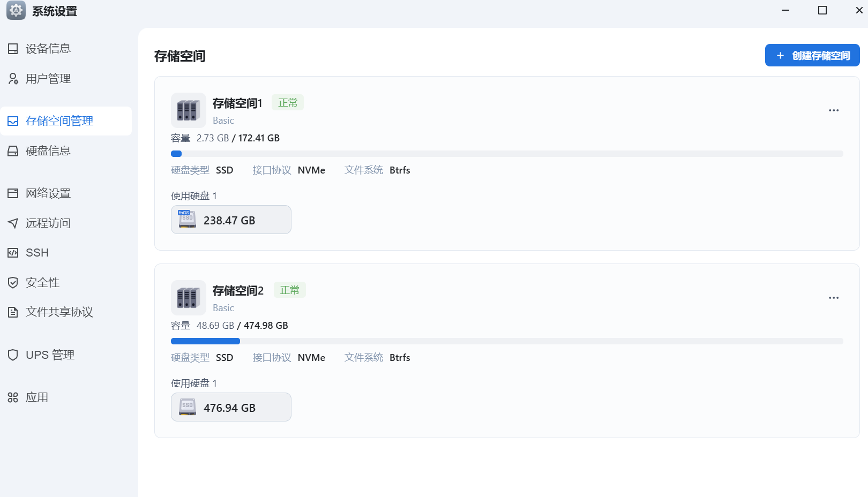Select the UPS 管理 icon

[x=13, y=355]
